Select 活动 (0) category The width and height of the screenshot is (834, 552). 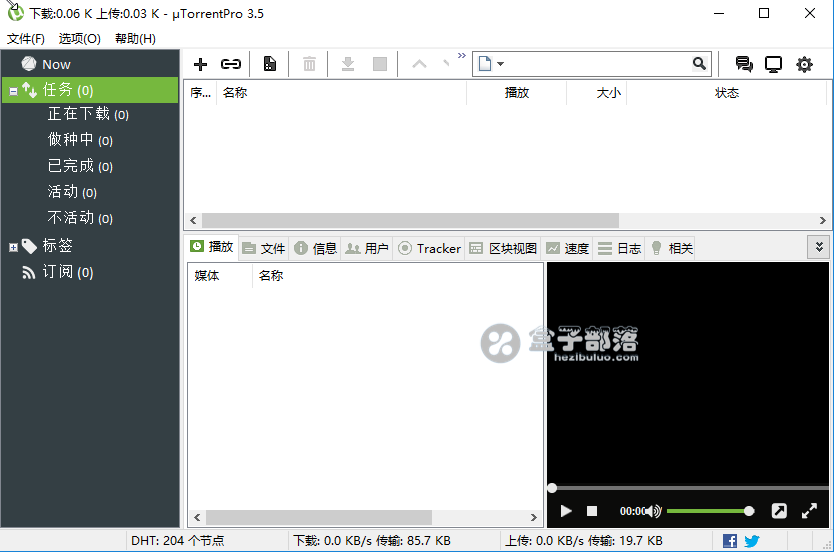tap(72, 192)
